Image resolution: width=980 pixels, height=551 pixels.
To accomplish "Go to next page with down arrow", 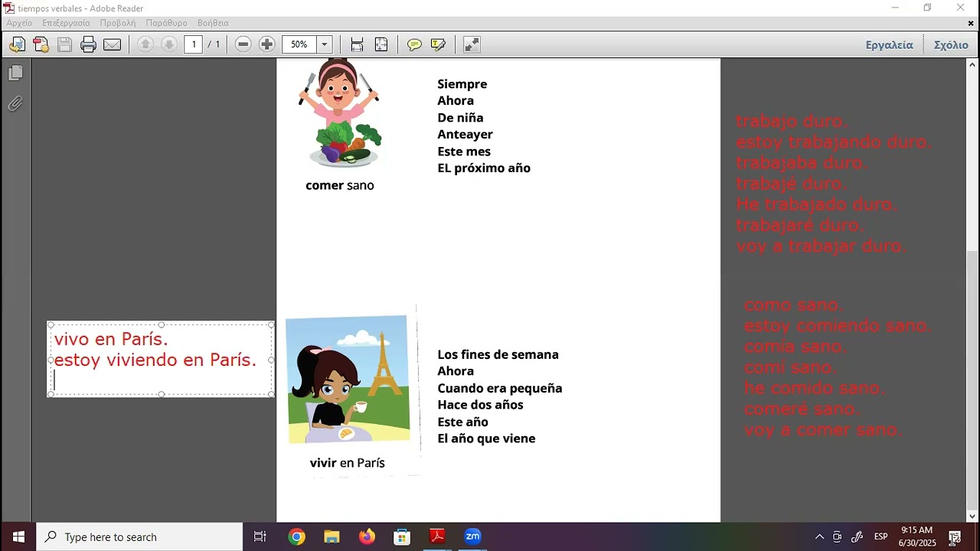I will [x=169, y=44].
